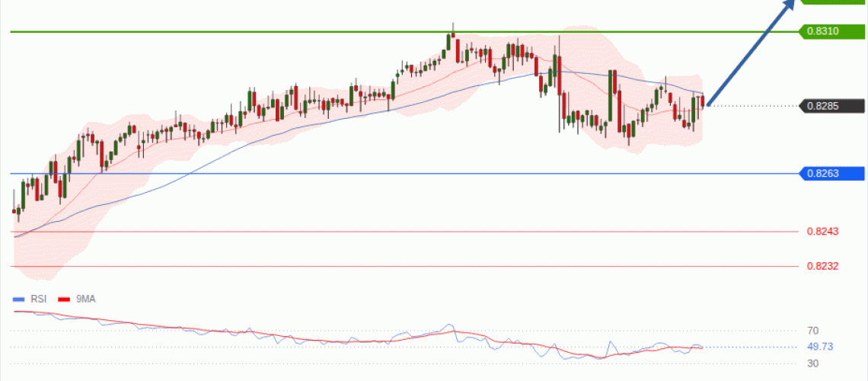
Task: Click the blue RSI legend color marker
Action: (19, 299)
